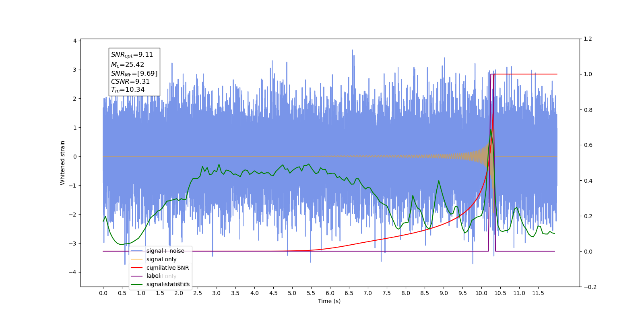Click the 0 tick on left strain axis
This screenshot has width=644, height=322.
[75, 157]
